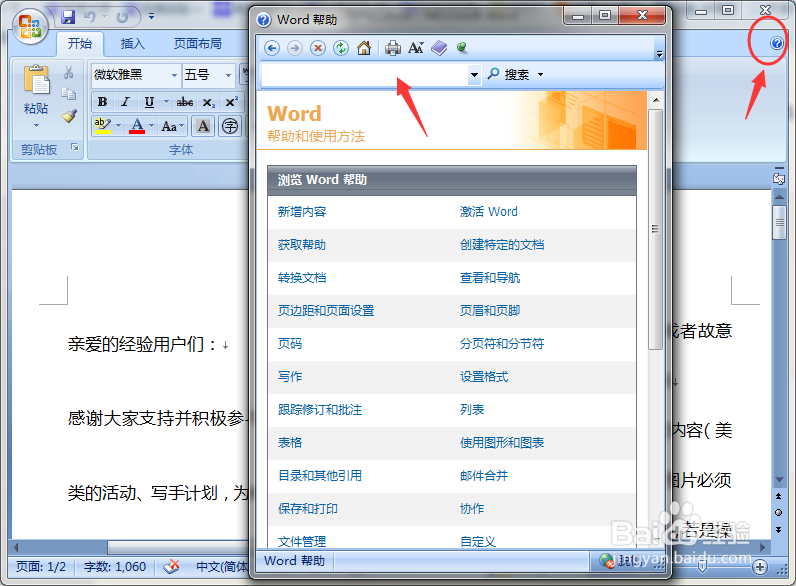Click the Cut scissors icon
The height and width of the screenshot is (586, 796).
point(69,72)
